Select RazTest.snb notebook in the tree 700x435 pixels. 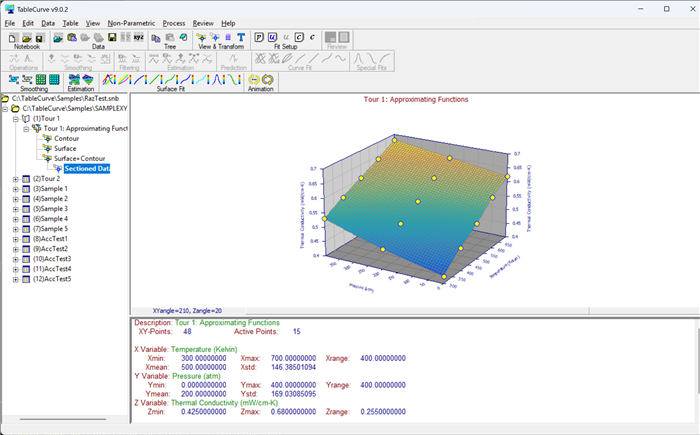[65, 98]
